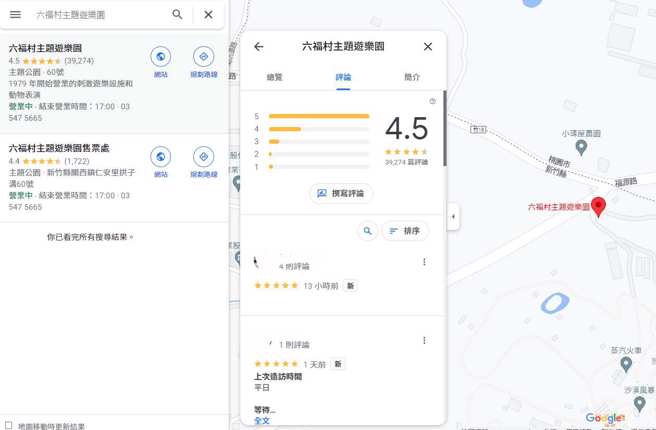Open more options for the 4 則評論 reviewer
Image resolution: width=656 pixels, height=430 pixels.
[x=424, y=262]
